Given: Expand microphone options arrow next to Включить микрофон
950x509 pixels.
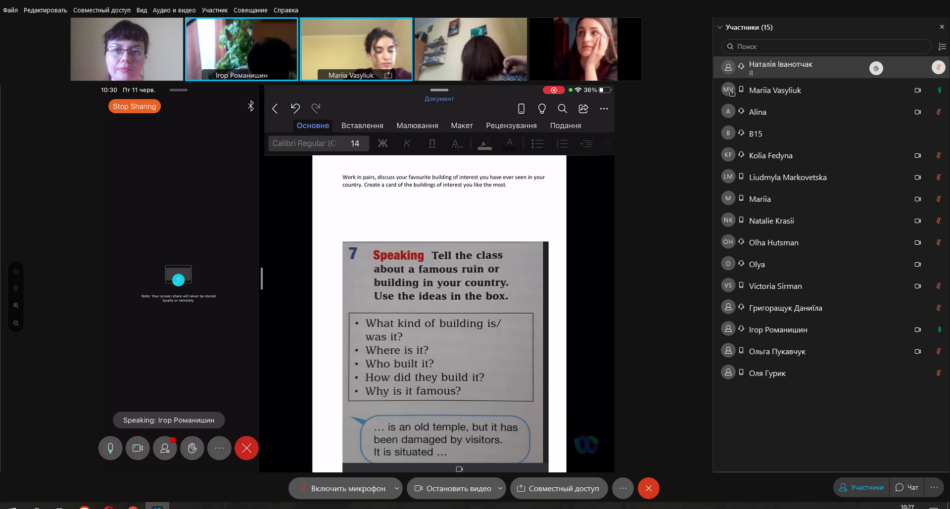Looking at the screenshot, I should point(397,488).
